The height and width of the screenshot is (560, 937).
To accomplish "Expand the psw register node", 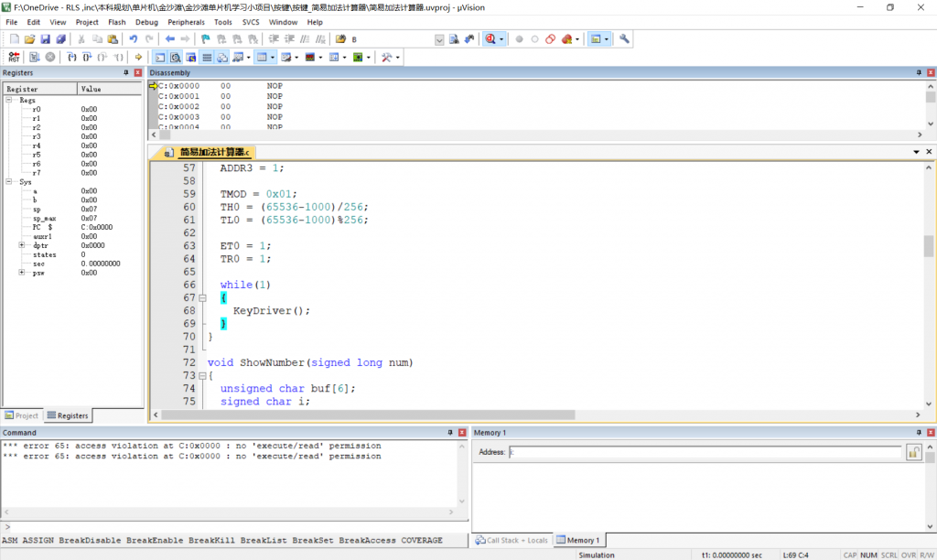I will pyautogui.click(x=21, y=273).
